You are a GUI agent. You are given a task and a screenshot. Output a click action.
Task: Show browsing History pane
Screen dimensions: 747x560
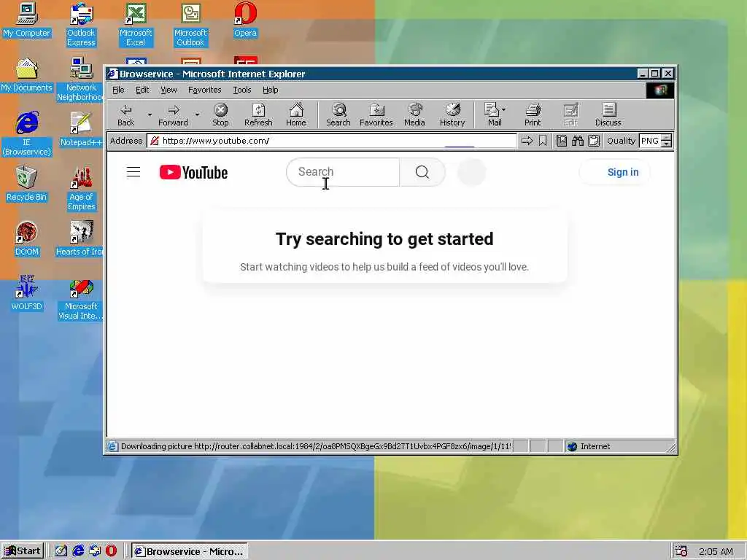click(x=452, y=114)
